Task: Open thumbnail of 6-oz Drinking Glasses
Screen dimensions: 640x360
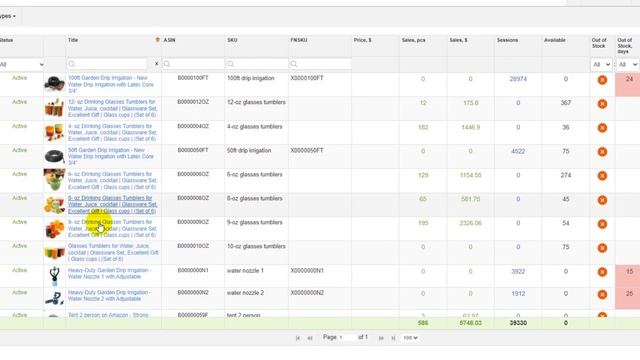Action: (x=54, y=180)
